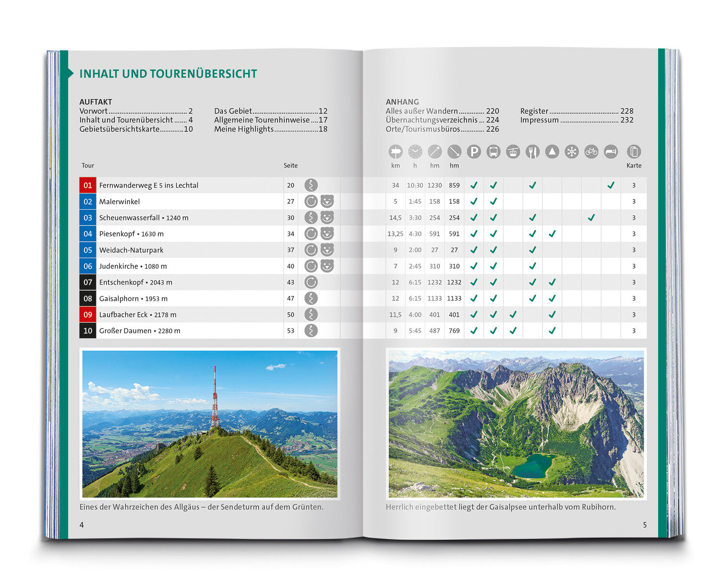Click the bed checkmark for Fernwanderweg E 5

coord(611,185)
